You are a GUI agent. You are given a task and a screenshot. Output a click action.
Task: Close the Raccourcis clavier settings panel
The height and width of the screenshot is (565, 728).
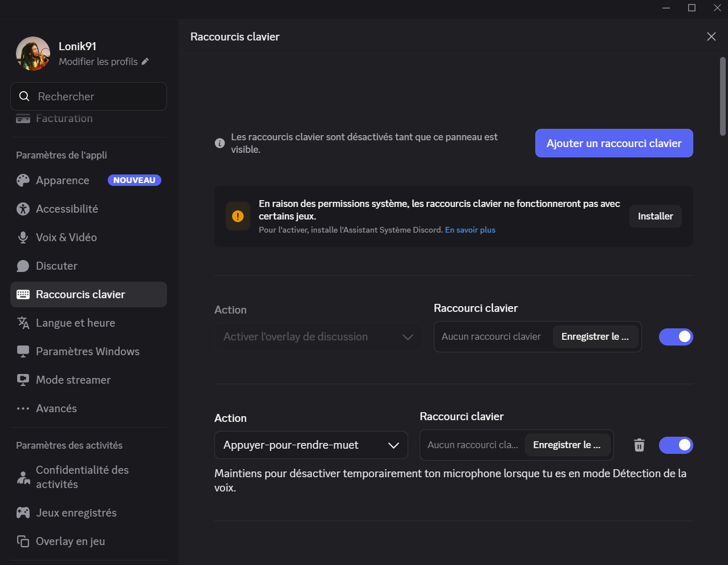pos(711,36)
